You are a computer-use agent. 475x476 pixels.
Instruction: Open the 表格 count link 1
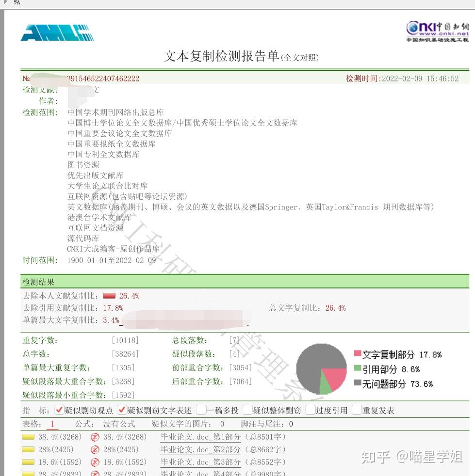(52, 424)
